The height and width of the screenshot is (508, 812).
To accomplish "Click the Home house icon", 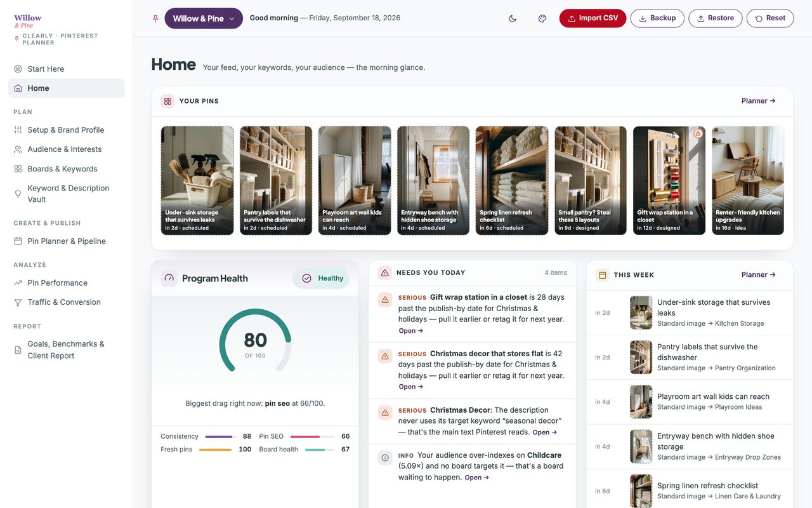I will [18, 88].
